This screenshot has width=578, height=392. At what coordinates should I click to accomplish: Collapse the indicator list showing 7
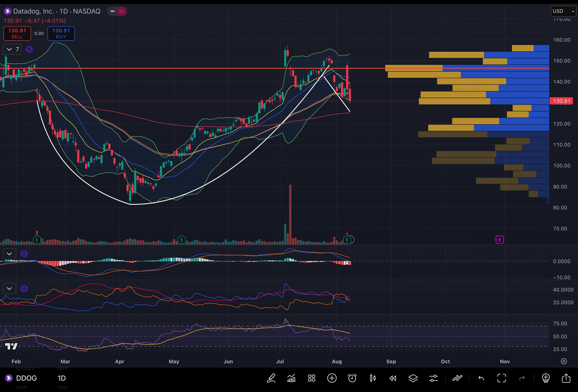point(9,49)
